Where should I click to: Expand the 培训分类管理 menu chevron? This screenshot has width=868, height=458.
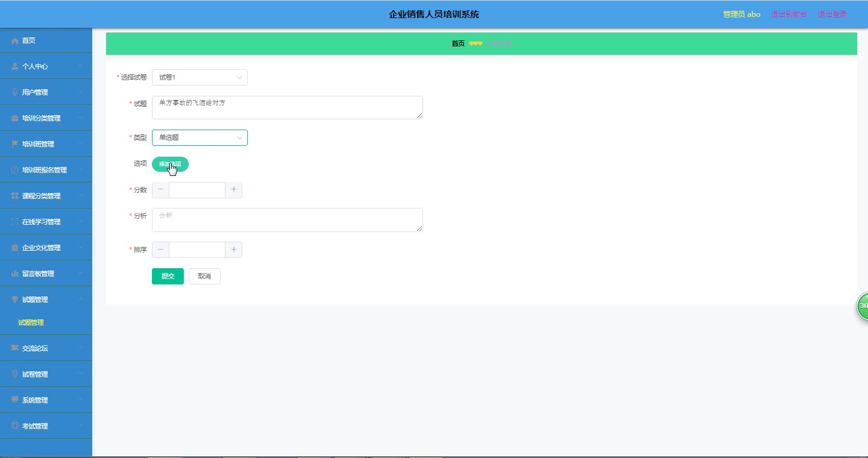81,118
